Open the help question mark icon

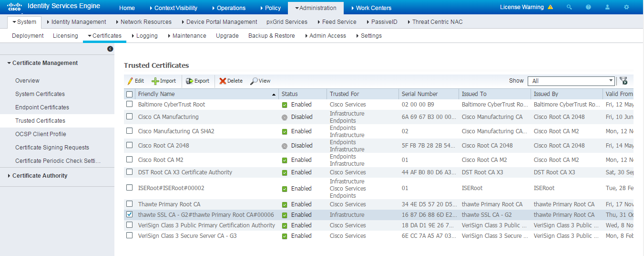coord(588,7)
